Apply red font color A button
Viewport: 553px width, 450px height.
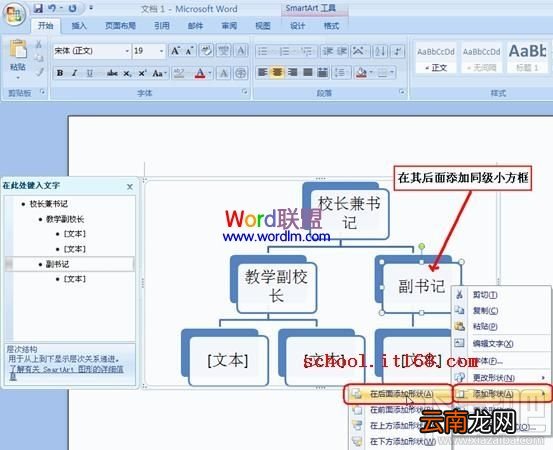point(200,73)
